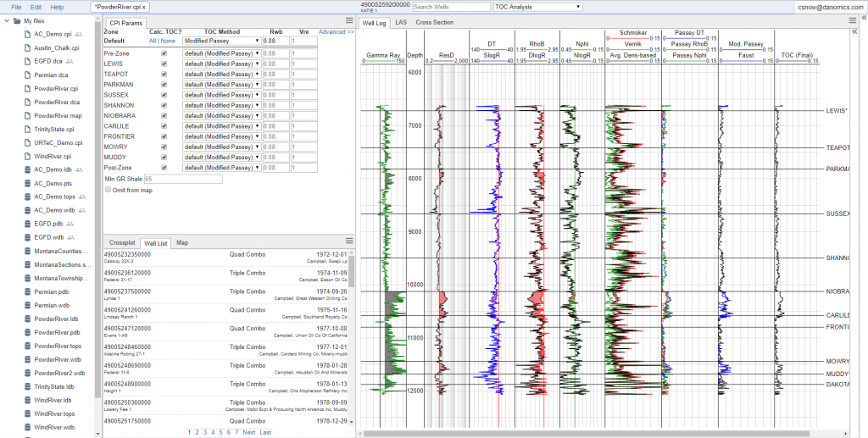Click the AC_Demo.cpi file icon

pyautogui.click(x=27, y=34)
